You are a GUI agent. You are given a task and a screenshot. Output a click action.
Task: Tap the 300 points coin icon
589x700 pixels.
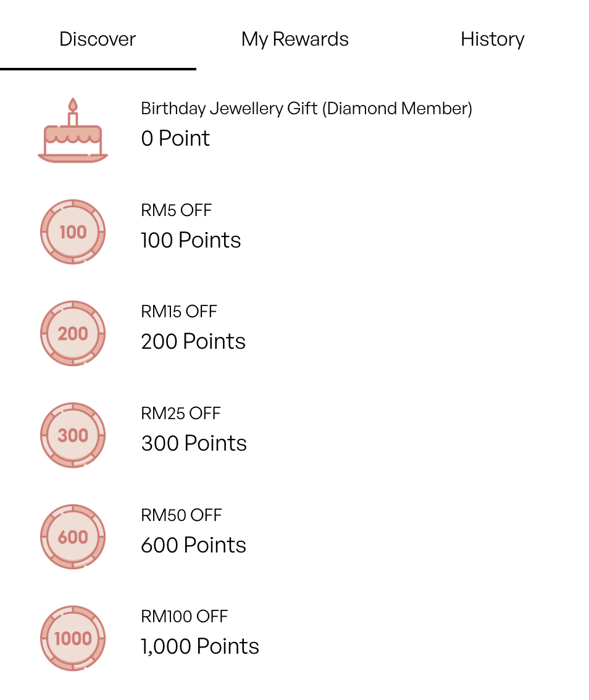[x=73, y=435]
